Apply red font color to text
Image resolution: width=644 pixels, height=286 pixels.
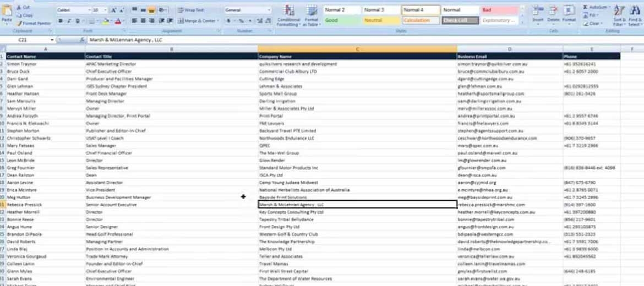coord(118,21)
